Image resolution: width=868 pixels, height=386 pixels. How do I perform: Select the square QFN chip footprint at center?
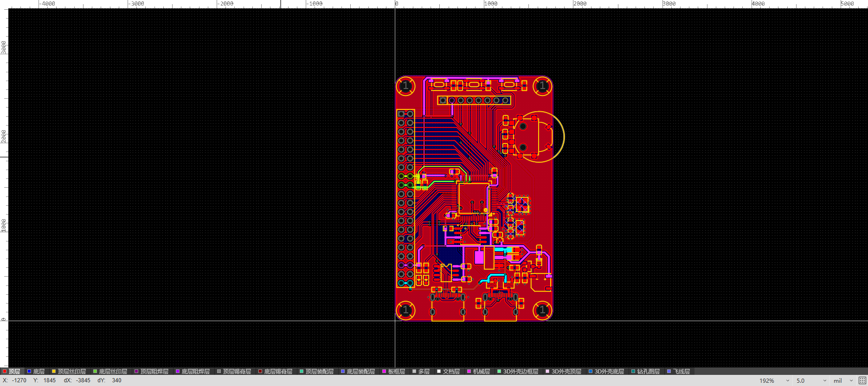tap(474, 198)
